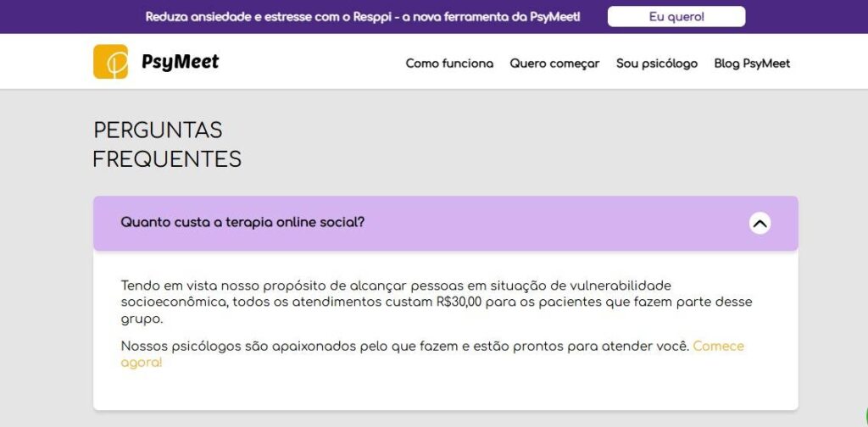The width and height of the screenshot is (868, 427).
Task: Follow the "Comece agora!" link
Action: 717,347
